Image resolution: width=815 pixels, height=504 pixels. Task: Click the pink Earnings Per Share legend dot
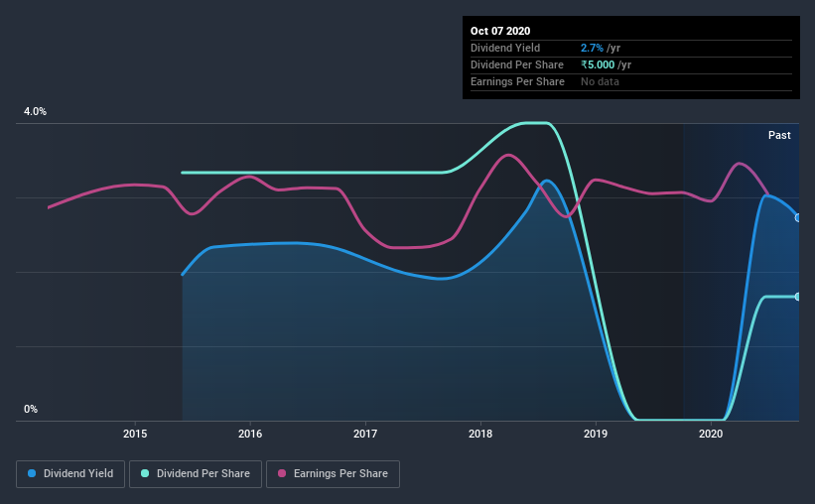(x=282, y=473)
